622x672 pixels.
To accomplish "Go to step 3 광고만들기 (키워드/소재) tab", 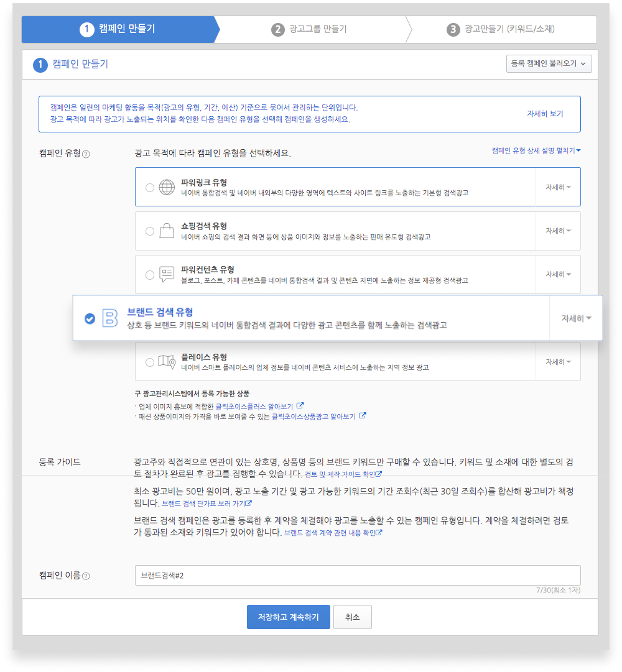I will click(501, 29).
